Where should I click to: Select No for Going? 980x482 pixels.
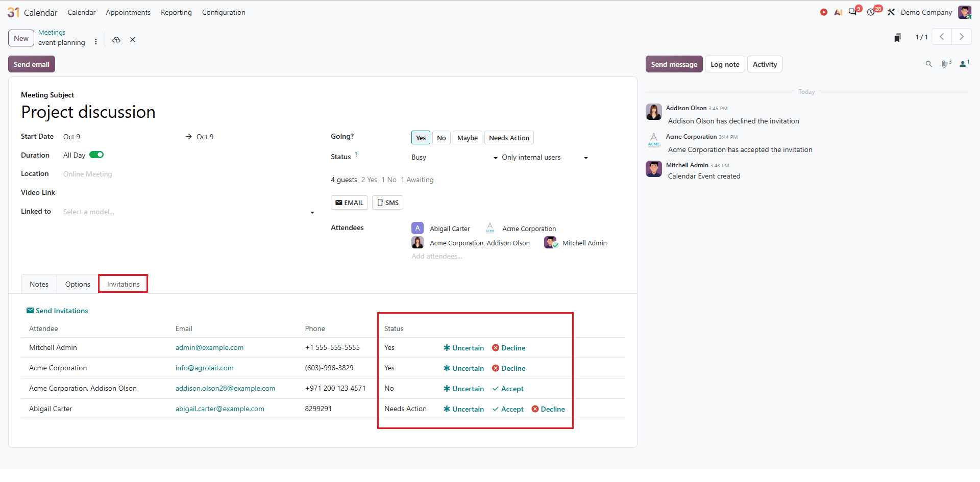click(x=442, y=138)
